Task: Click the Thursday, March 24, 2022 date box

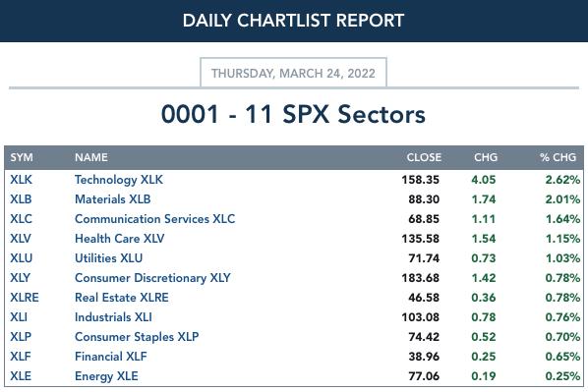Action: tap(293, 73)
